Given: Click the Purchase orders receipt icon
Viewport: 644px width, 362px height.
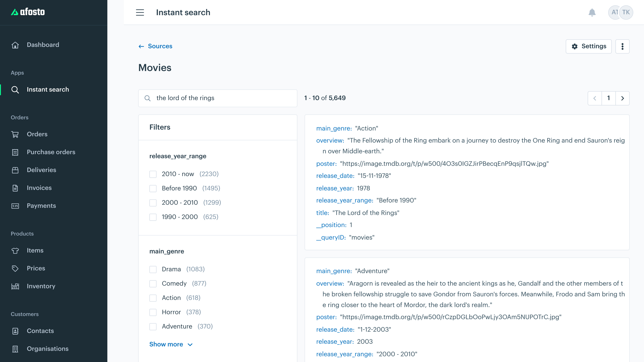Looking at the screenshot, I should click(15, 152).
